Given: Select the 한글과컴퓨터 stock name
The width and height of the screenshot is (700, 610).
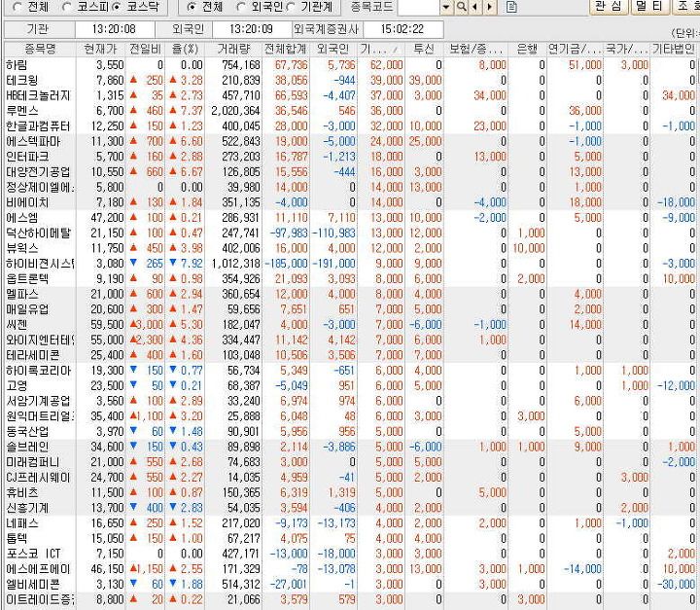Looking at the screenshot, I should click(38, 126).
